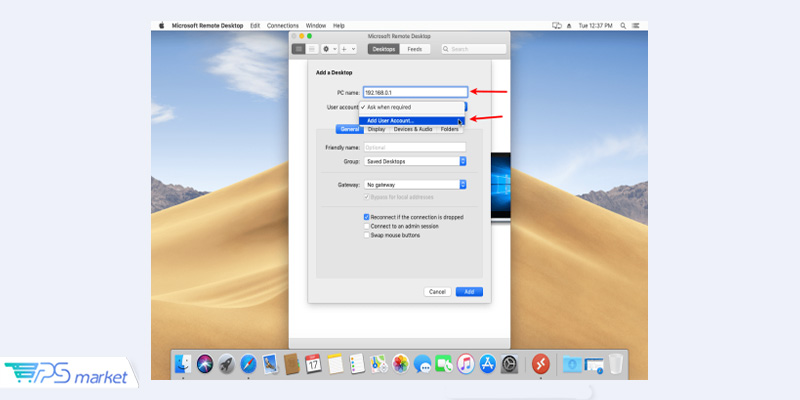
Task: Click the Cancel button
Action: [437, 292]
